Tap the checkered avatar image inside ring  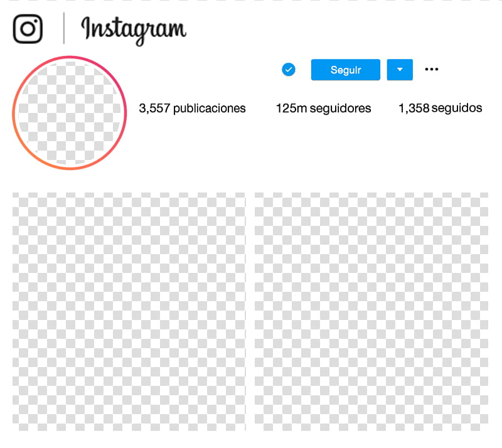70,113
